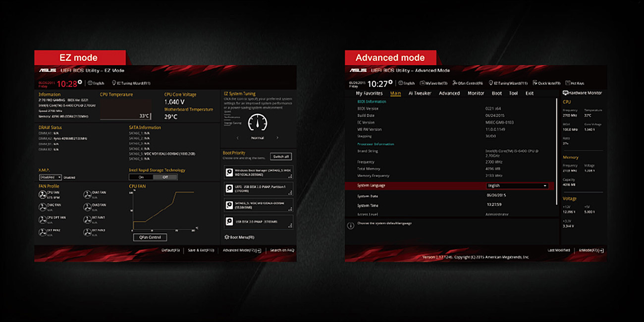
Task: Click the QFan Control button
Action: click(150, 237)
